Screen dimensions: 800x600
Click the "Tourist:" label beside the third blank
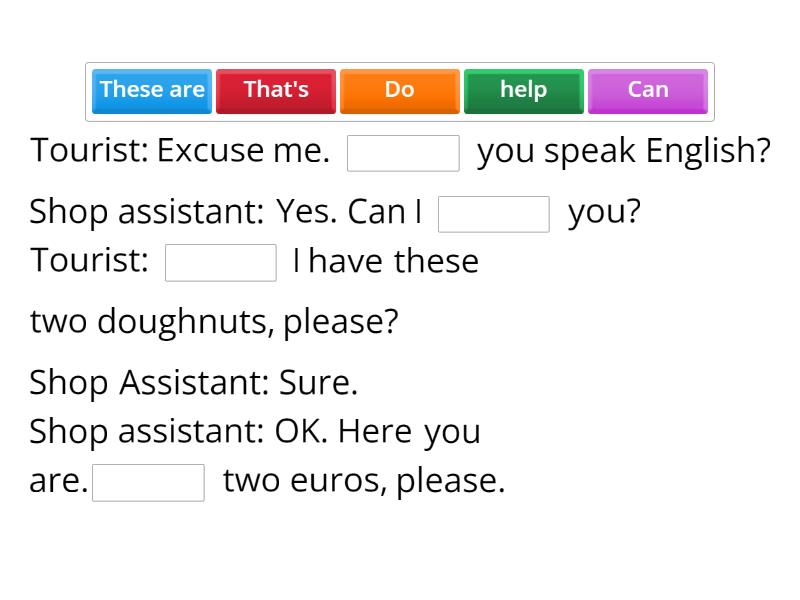click(90, 261)
